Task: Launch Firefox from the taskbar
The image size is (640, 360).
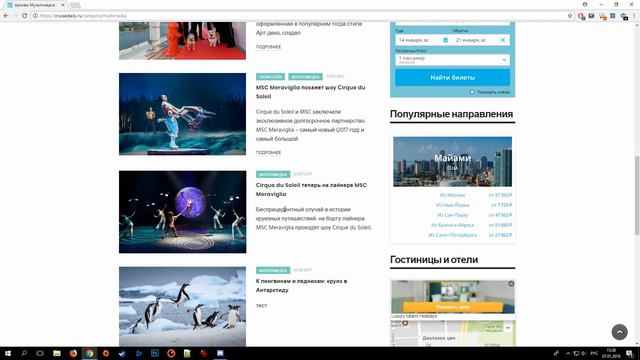Action: 73,353
